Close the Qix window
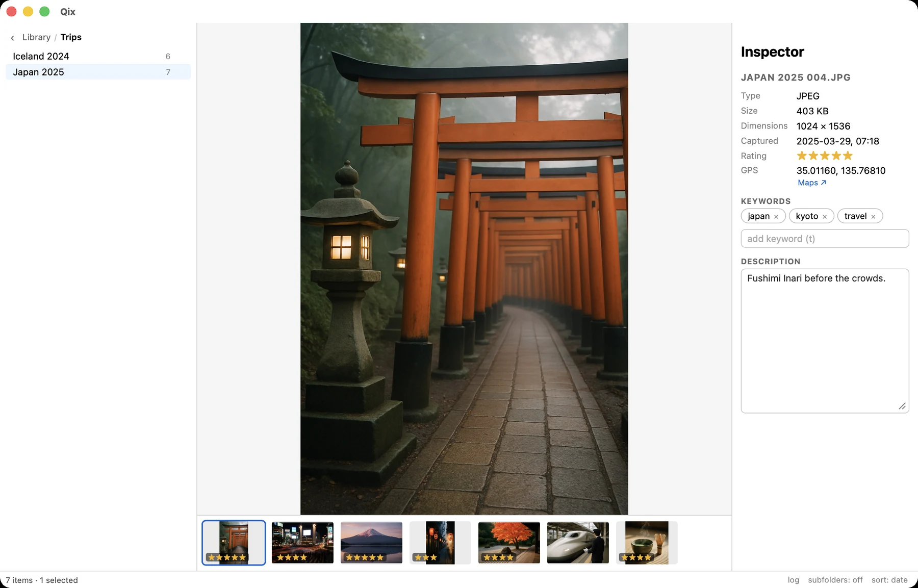 coord(11,11)
